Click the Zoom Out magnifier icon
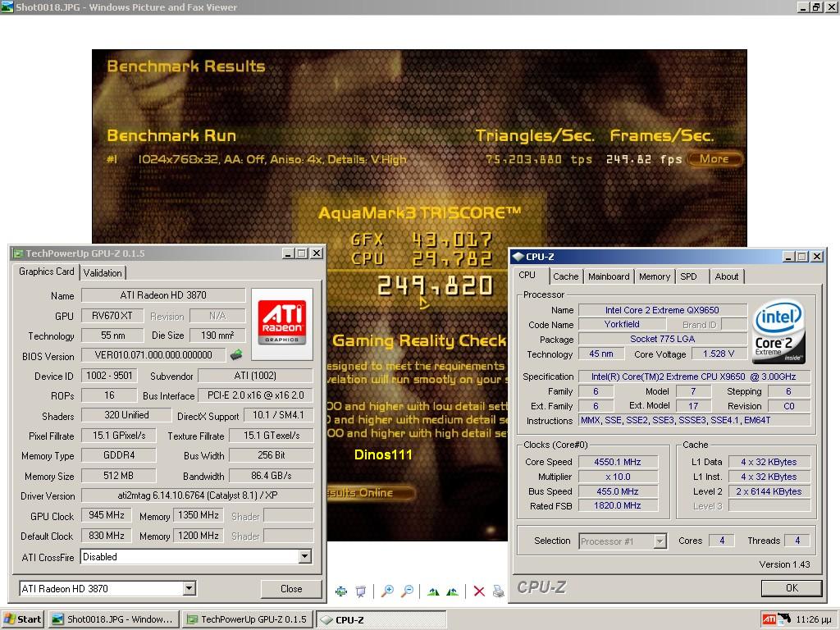Screen dimensions: 840x630 (x=407, y=591)
